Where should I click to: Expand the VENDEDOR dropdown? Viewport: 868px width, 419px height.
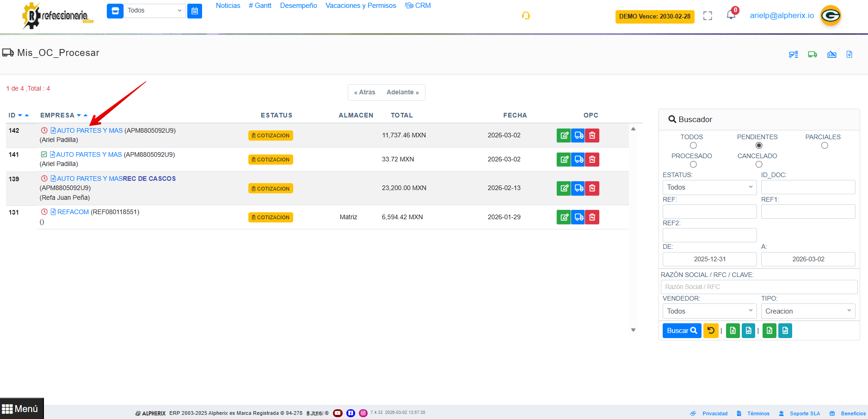(709, 311)
